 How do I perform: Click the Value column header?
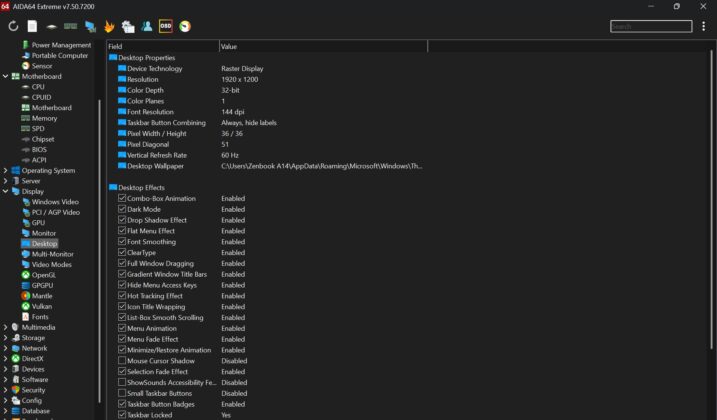tap(323, 46)
